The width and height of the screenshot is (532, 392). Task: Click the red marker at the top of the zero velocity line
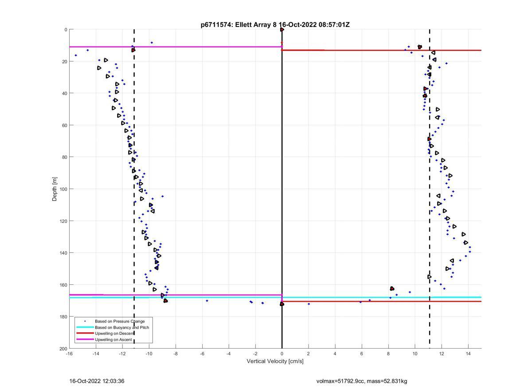click(282, 30)
